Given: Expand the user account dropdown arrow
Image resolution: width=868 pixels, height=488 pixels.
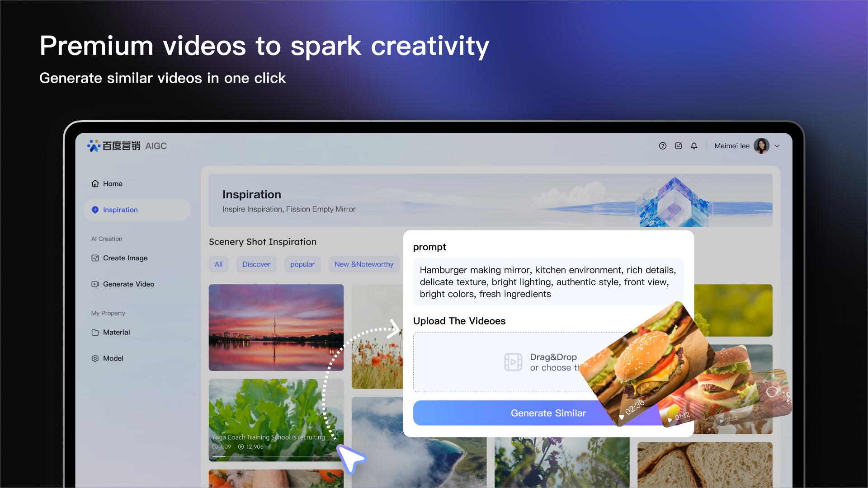Looking at the screenshot, I should [778, 146].
